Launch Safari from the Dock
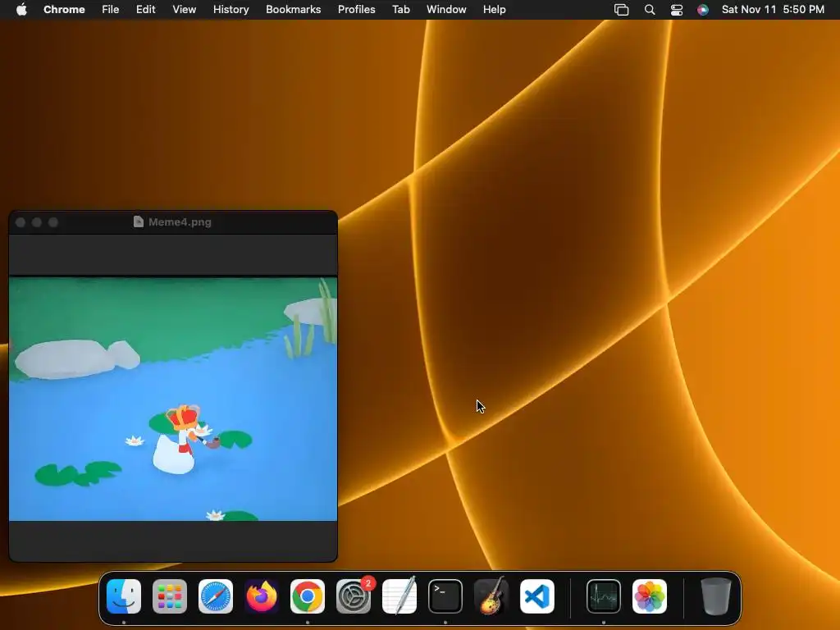 [216, 596]
